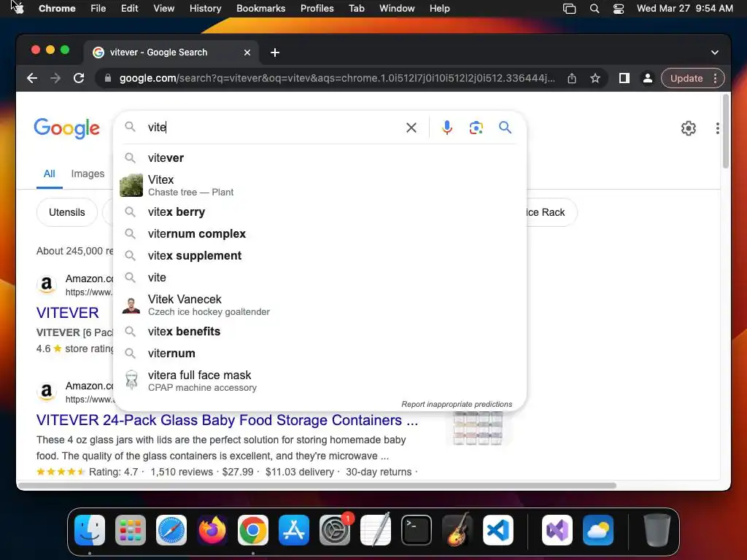
Task: Open the Profiles menu
Action: pos(317,9)
